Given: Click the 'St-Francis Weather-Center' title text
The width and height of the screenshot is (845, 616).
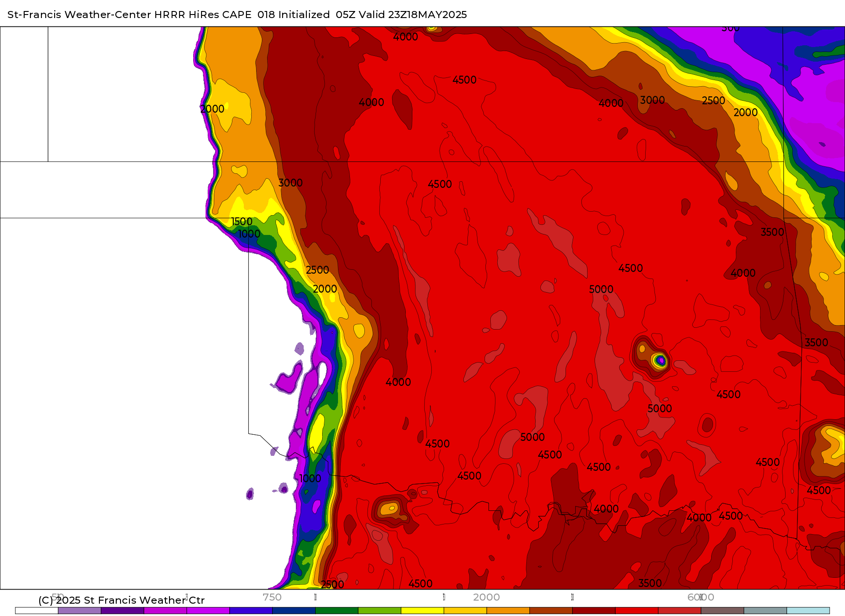Looking at the screenshot, I should [x=79, y=15].
